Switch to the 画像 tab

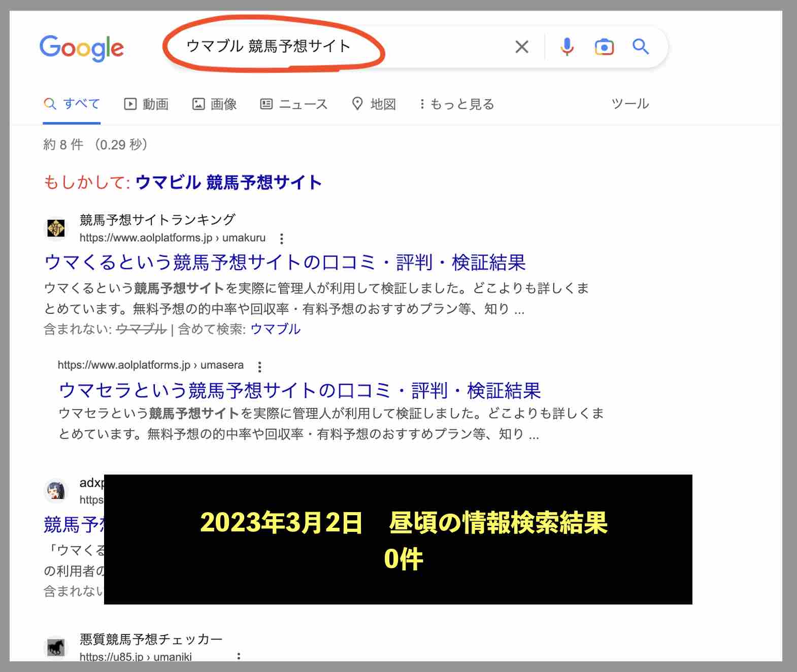[x=214, y=104]
